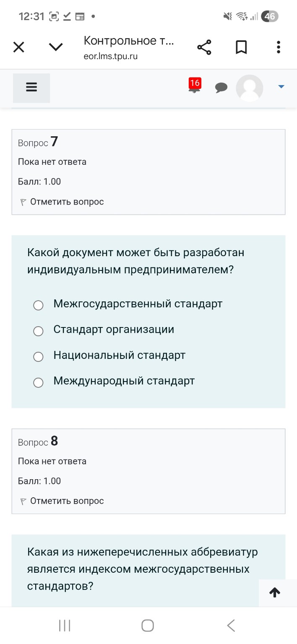Image resolution: width=297 pixels, height=644 pixels.
Task: Open the share menu in the browser
Action: (204, 47)
